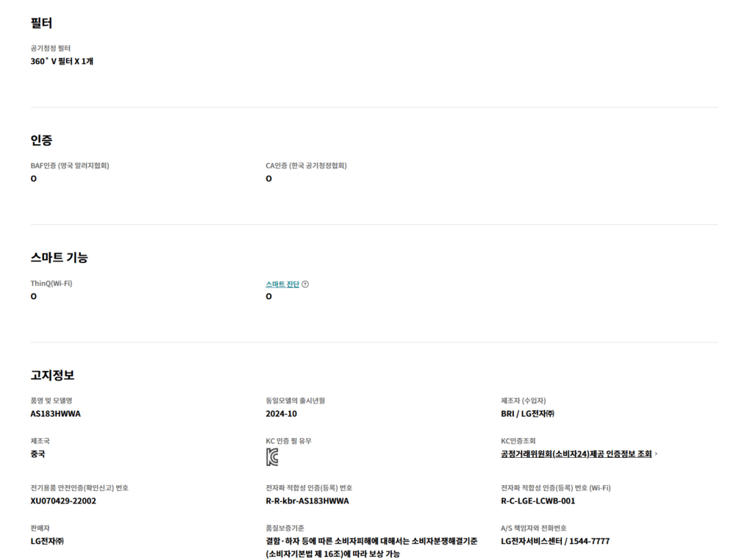Click the info icon beside 스마트 진단

pyautogui.click(x=305, y=284)
